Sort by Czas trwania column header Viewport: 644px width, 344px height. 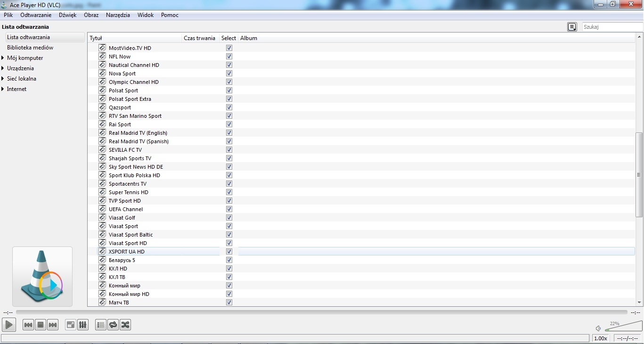[200, 38]
